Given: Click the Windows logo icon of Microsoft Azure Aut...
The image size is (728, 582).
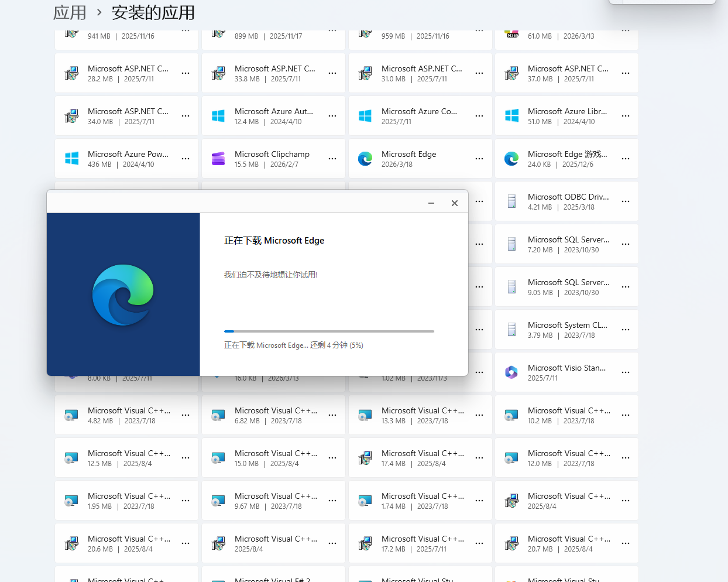Looking at the screenshot, I should click(218, 116).
